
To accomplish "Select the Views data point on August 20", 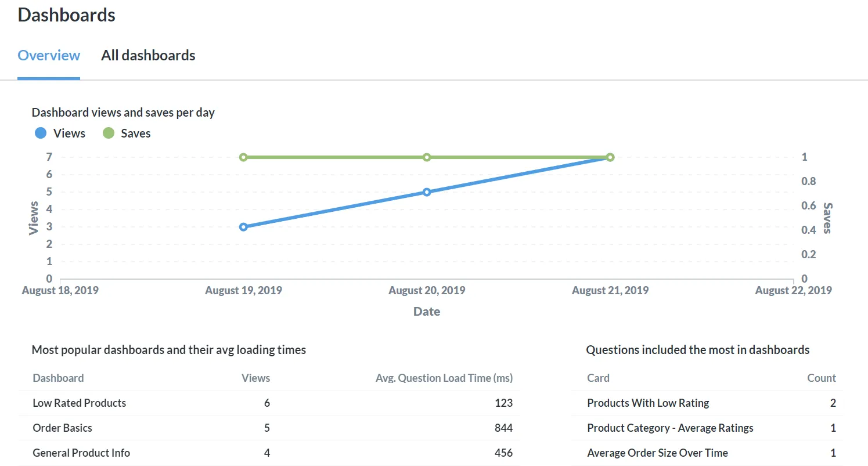I will click(x=427, y=192).
